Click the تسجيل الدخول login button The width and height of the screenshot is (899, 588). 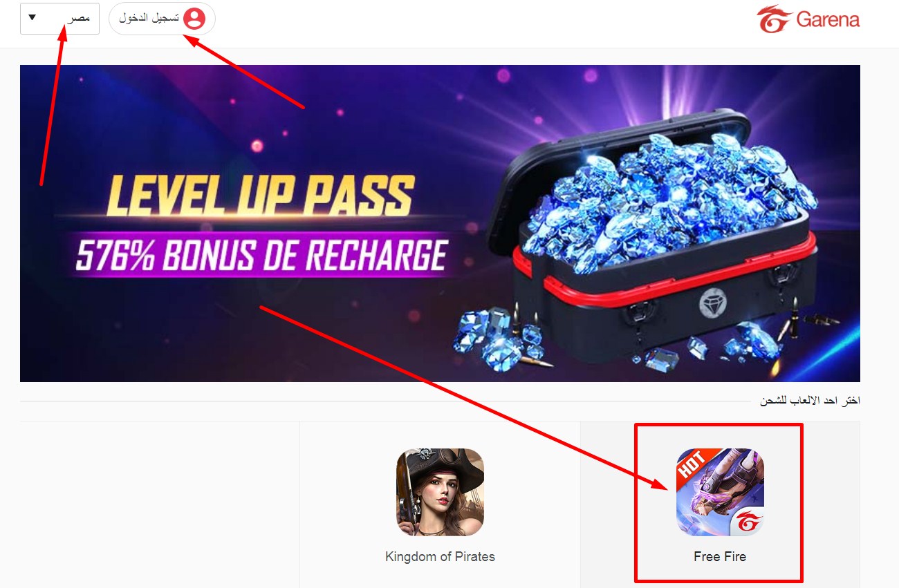pos(162,19)
